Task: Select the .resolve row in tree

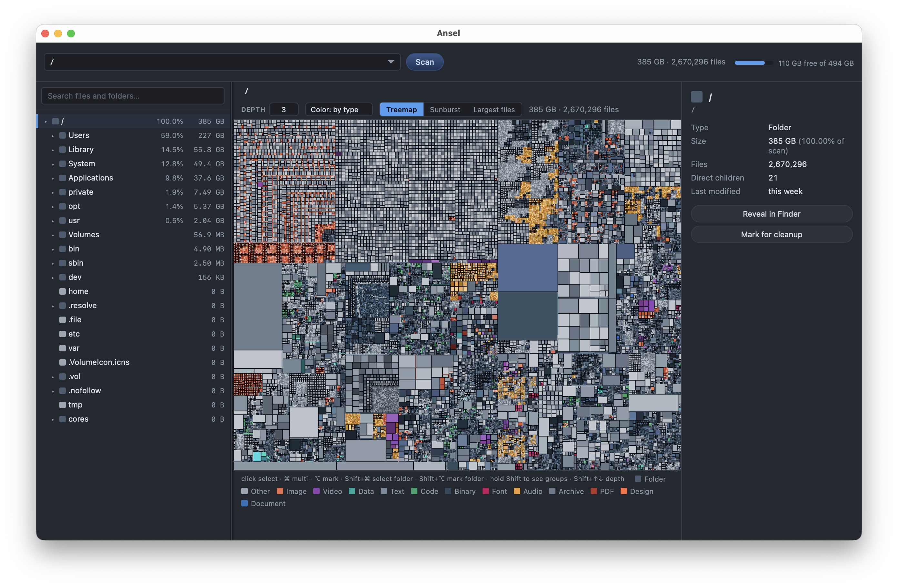Action: pos(133,306)
